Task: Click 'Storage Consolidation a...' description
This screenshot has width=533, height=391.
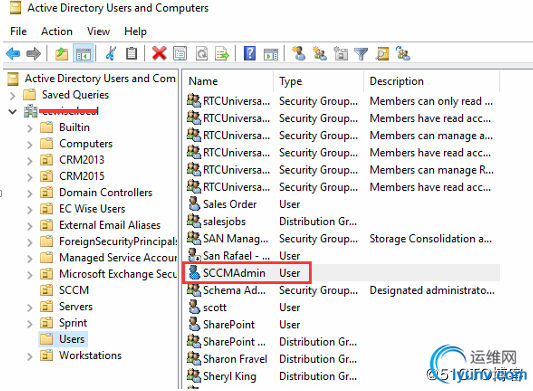Action: [430, 238]
